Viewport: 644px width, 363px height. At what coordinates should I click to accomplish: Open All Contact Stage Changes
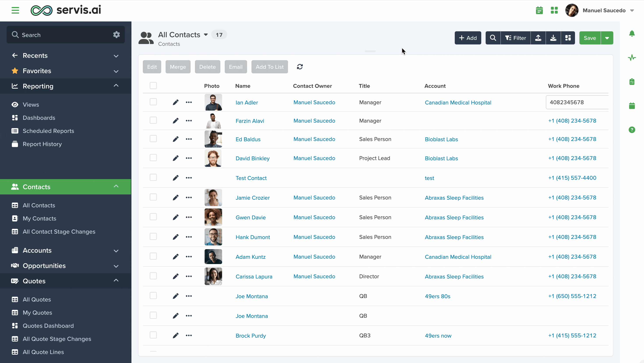(59, 232)
